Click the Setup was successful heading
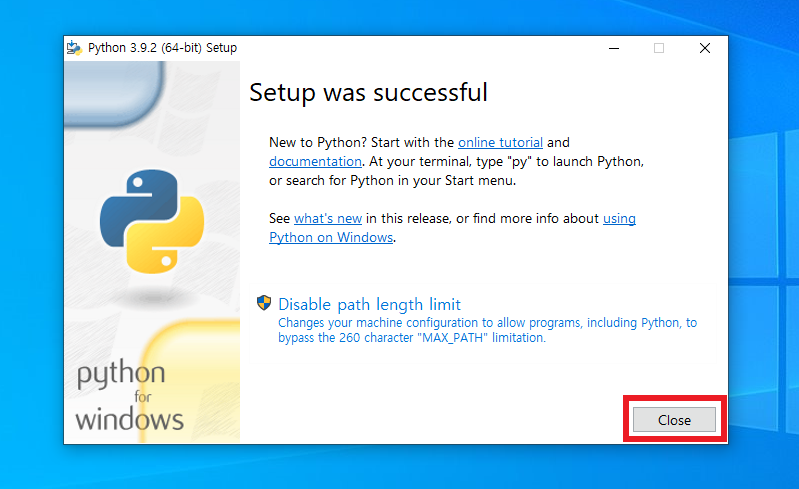The height and width of the screenshot is (489, 799). [368, 93]
